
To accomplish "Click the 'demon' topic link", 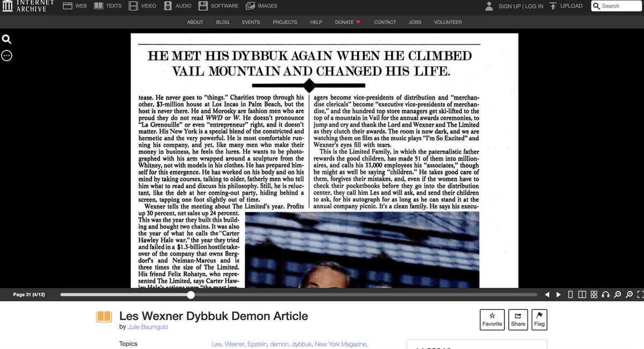I will 280,344.
